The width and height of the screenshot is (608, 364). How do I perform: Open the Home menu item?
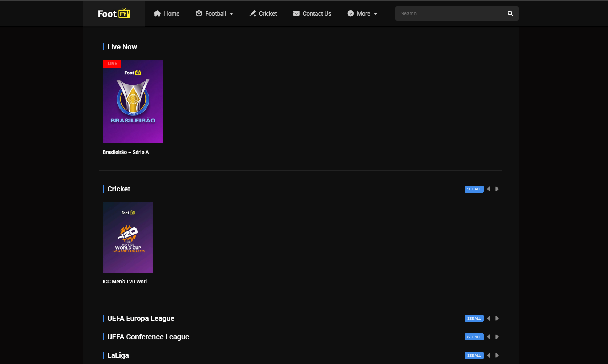tap(166, 13)
